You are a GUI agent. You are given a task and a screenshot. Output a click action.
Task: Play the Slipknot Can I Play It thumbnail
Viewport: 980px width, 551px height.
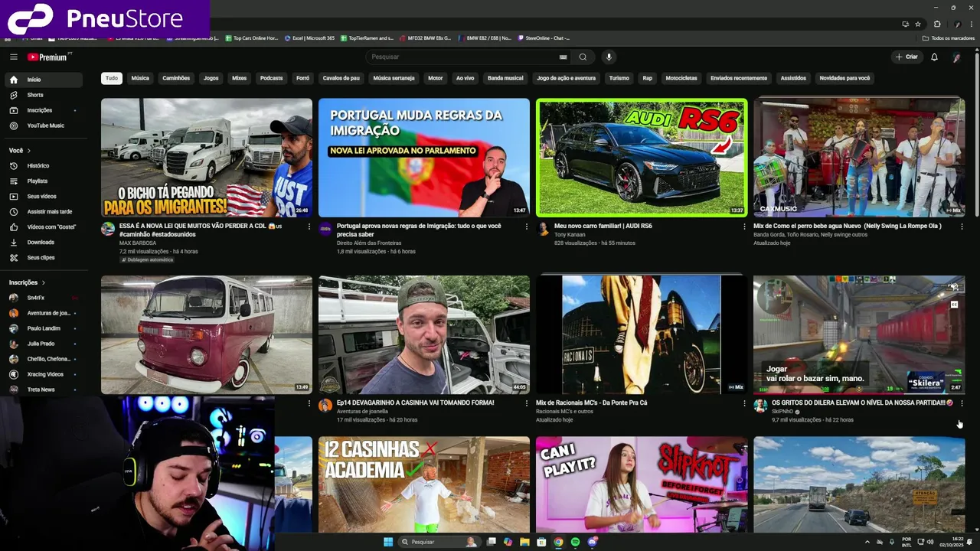(642, 484)
